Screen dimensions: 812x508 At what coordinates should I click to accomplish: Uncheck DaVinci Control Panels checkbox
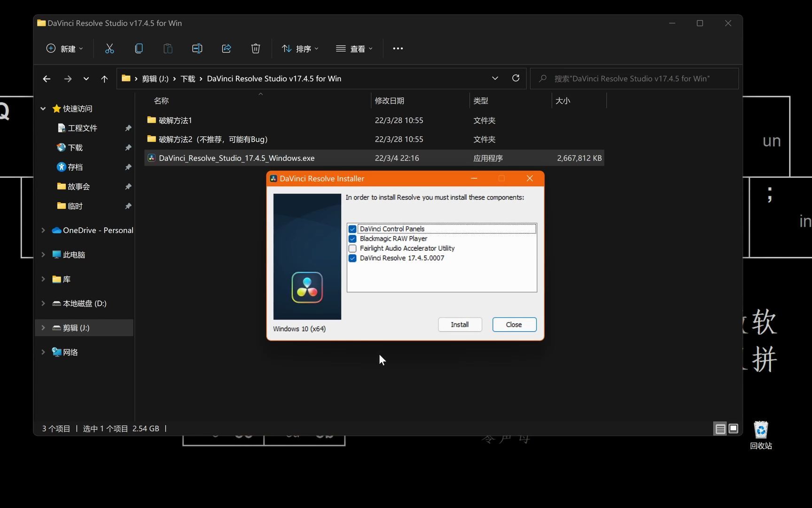point(352,229)
